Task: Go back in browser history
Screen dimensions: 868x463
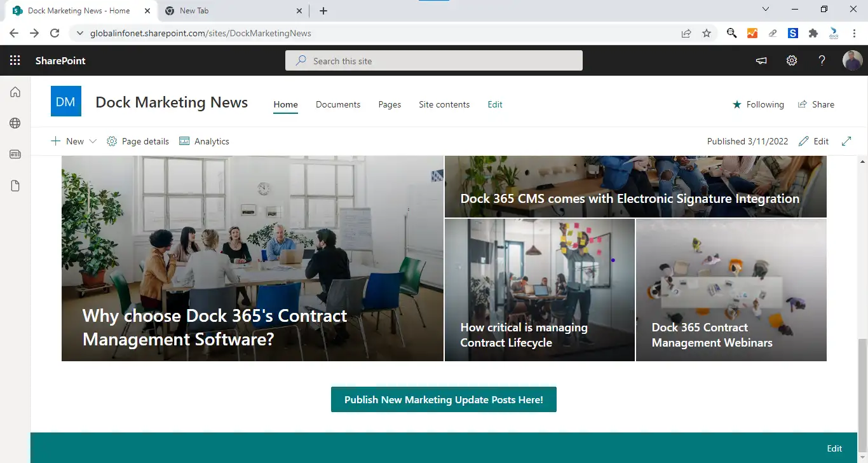Action: pos(14,33)
